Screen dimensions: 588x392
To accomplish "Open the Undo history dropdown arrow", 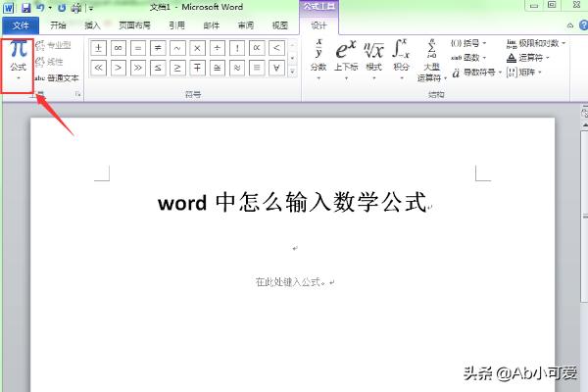I will pyautogui.click(x=50, y=8).
